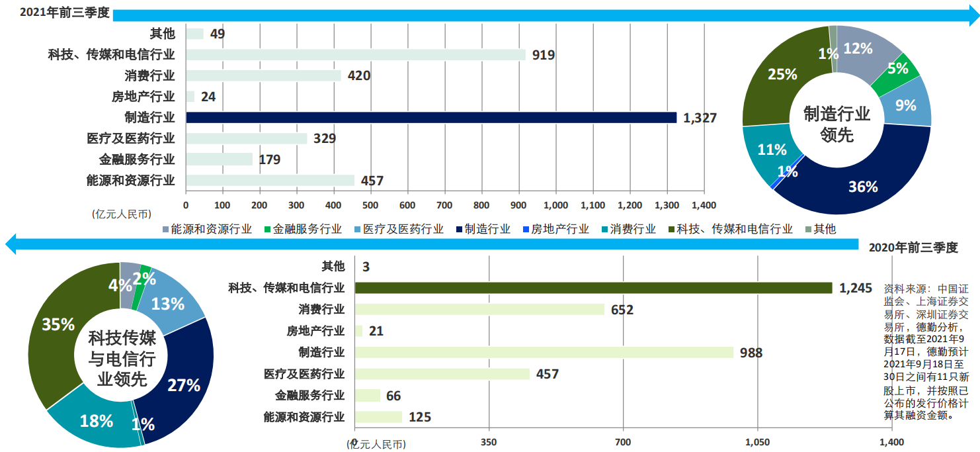The height and width of the screenshot is (452, 980).
Task: Click the 2020 科技、传媒和电信行业 bar labeled 1,245
Action: click(x=593, y=288)
